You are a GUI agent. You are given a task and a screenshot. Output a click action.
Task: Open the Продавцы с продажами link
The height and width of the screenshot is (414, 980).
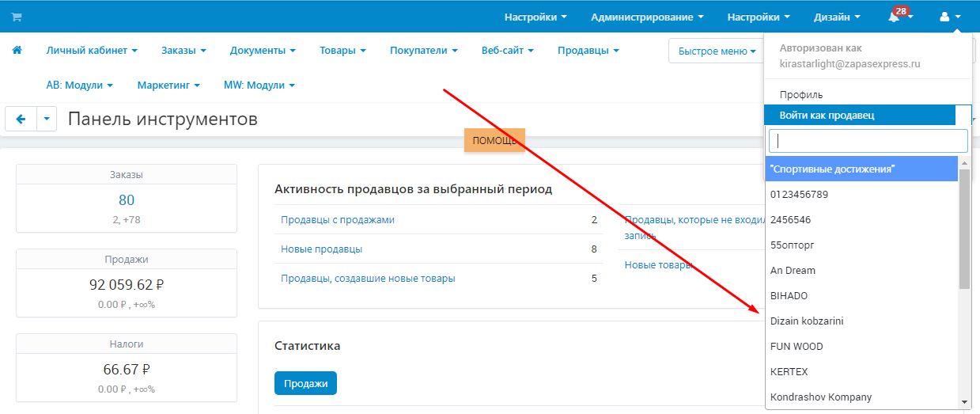[x=338, y=220]
